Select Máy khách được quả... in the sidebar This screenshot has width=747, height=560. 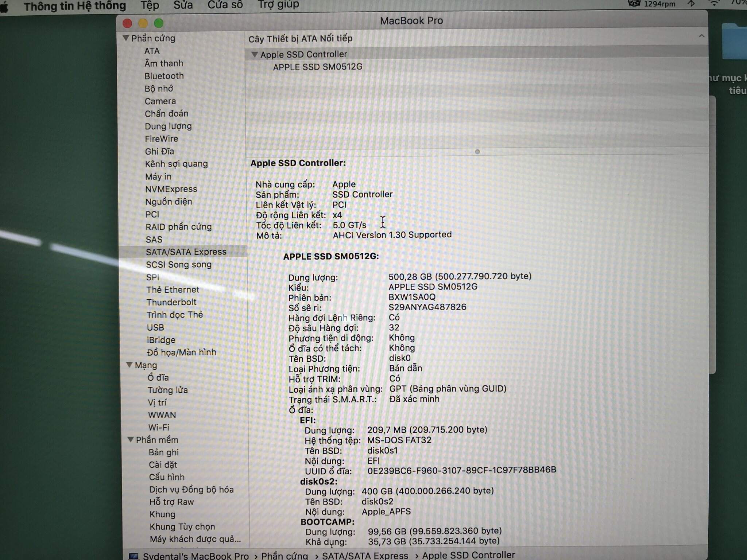pos(195,539)
